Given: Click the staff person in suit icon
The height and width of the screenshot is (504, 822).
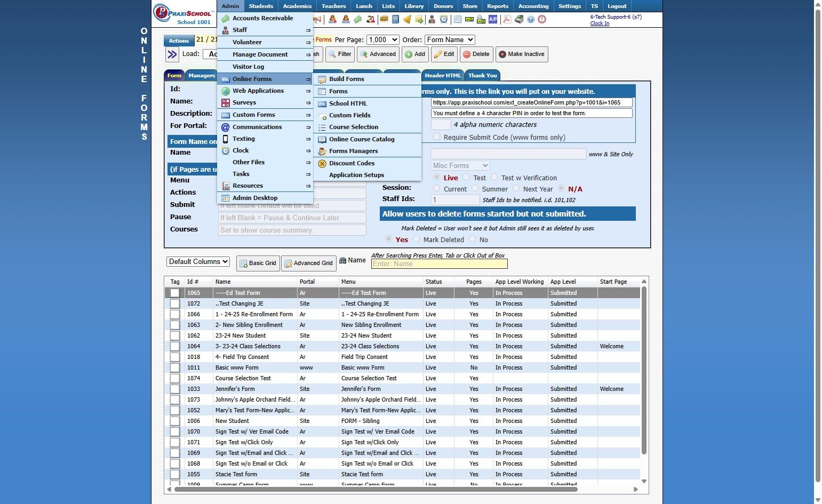Looking at the screenshot, I should coord(432,19).
